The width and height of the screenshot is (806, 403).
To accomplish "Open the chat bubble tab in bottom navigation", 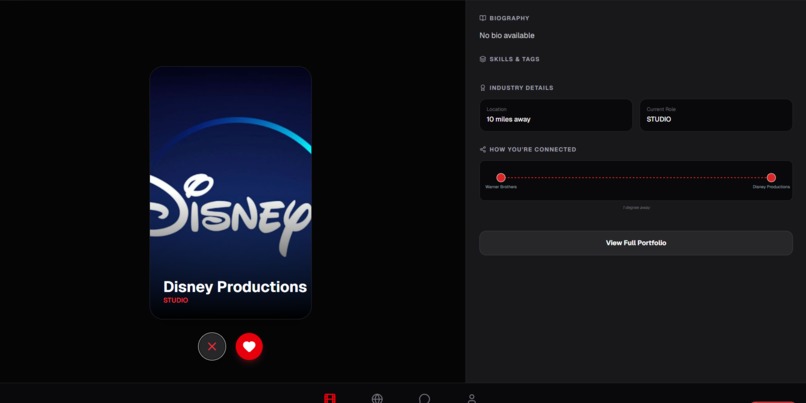I will (425, 399).
